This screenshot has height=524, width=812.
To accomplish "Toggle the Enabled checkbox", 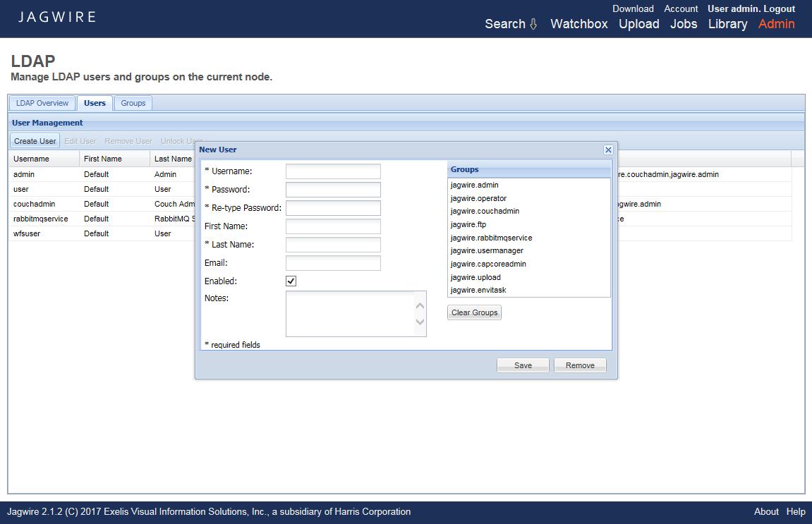I will coord(291,281).
